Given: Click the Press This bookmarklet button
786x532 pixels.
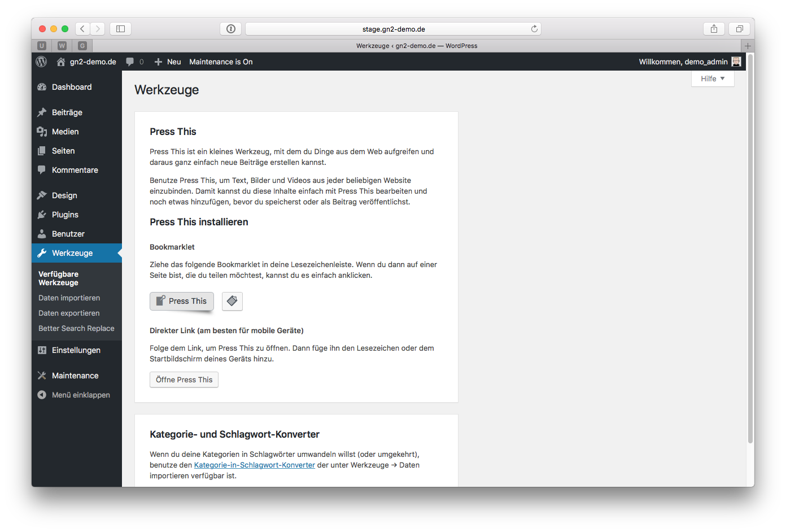Looking at the screenshot, I should [182, 301].
